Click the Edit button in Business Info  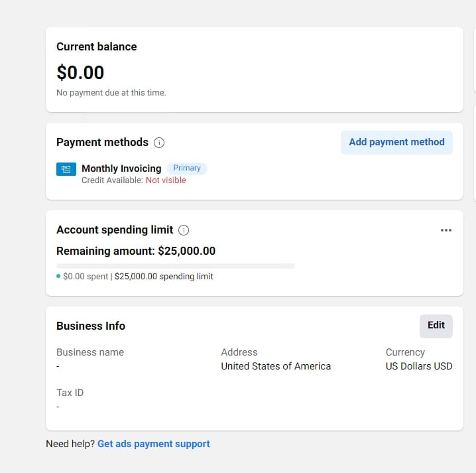click(436, 326)
